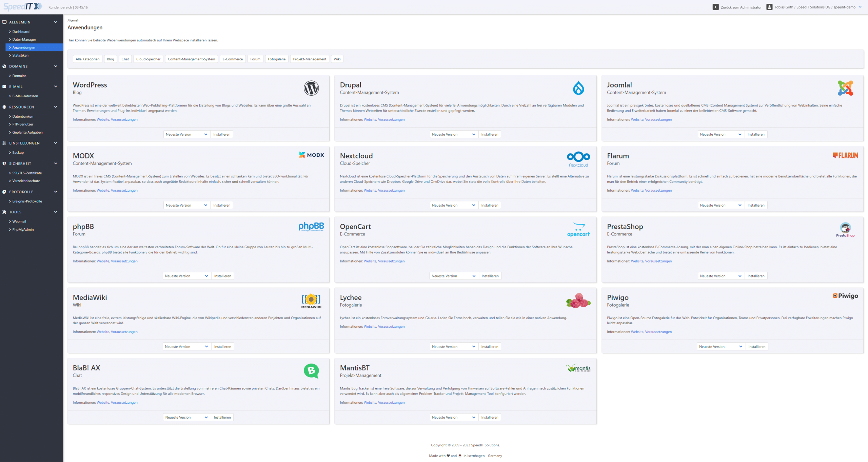This screenshot has height=462, width=868.
Task: Collapse the SICHERHEIT sidebar section
Action: pos(56,163)
